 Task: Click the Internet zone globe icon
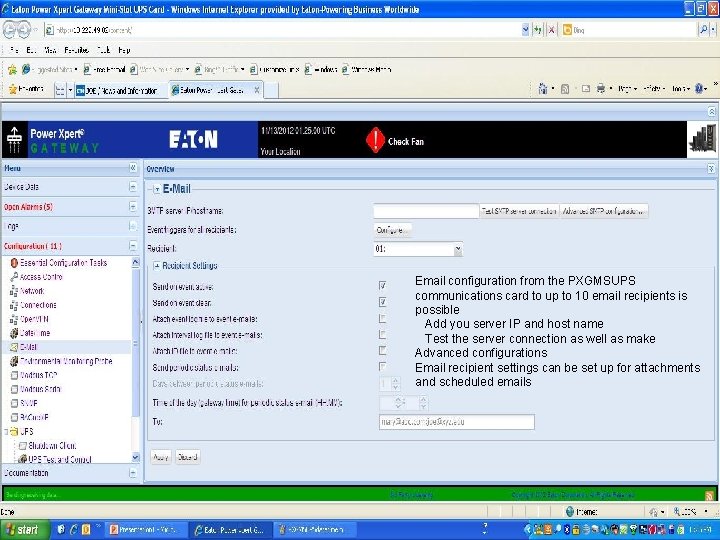(570, 512)
